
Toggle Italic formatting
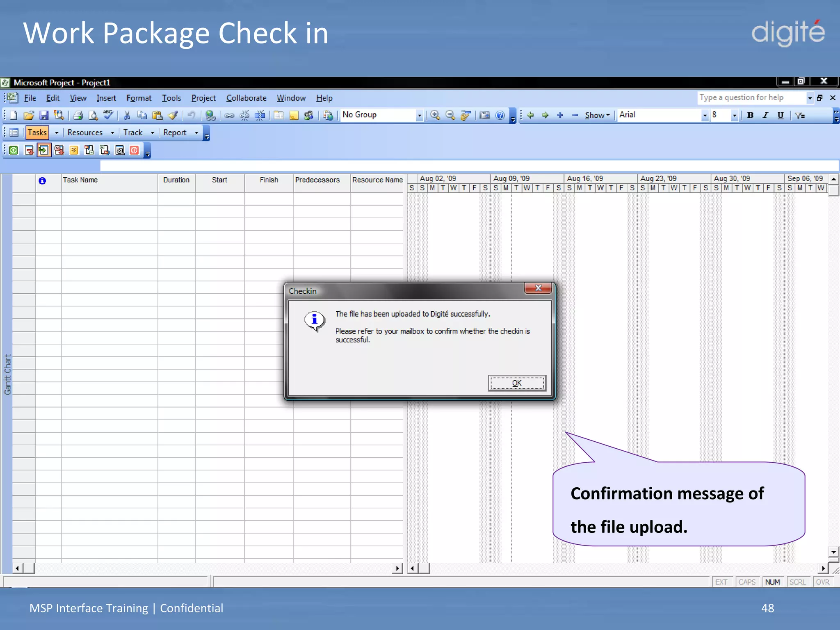765,115
